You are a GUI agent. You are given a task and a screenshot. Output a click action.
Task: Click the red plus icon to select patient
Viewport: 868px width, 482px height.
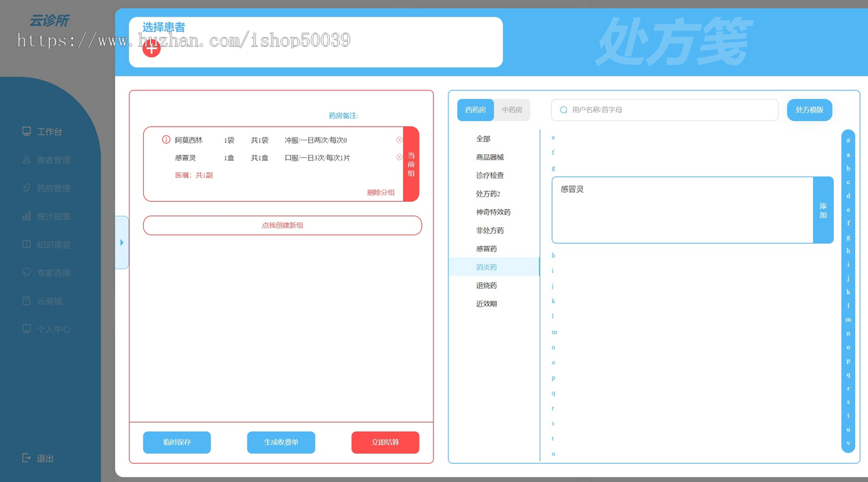151,48
